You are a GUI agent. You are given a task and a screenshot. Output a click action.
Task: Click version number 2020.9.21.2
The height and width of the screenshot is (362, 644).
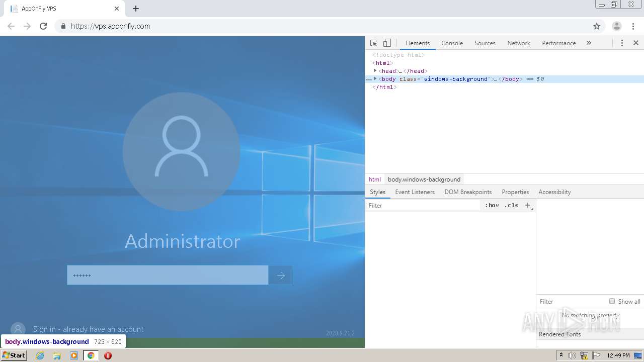[x=340, y=333]
